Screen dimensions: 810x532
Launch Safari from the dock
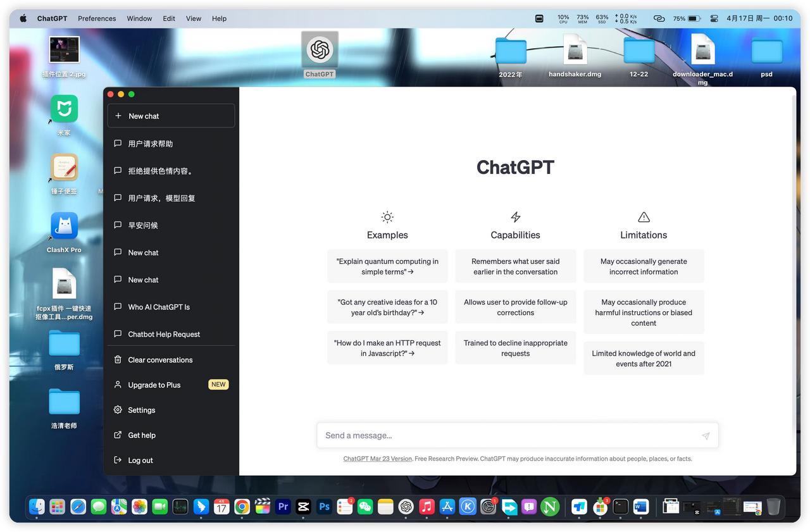click(78, 507)
